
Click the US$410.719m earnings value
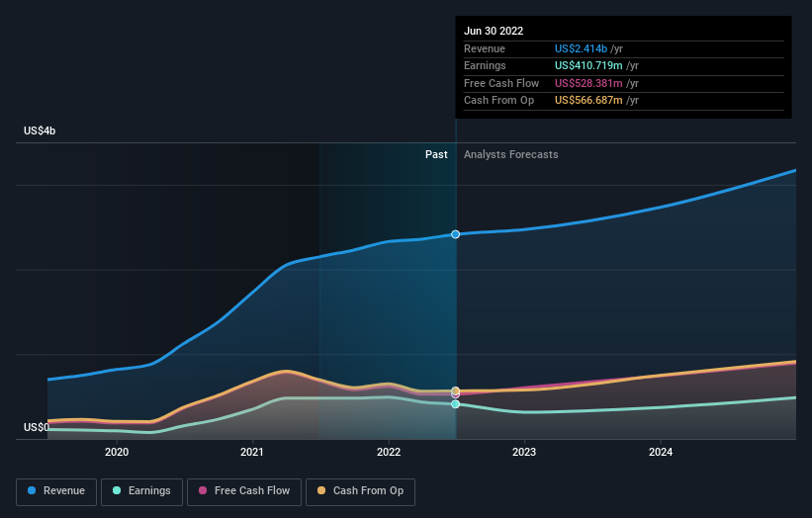(x=588, y=65)
